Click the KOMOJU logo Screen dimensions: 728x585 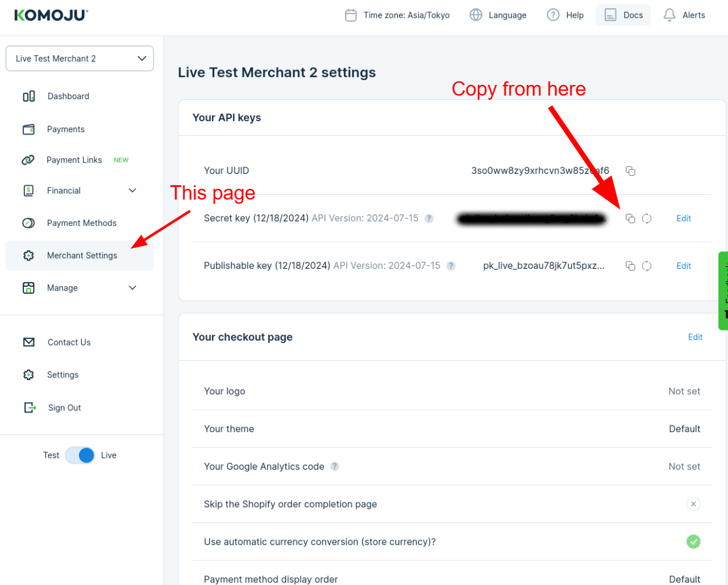tap(51, 15)
